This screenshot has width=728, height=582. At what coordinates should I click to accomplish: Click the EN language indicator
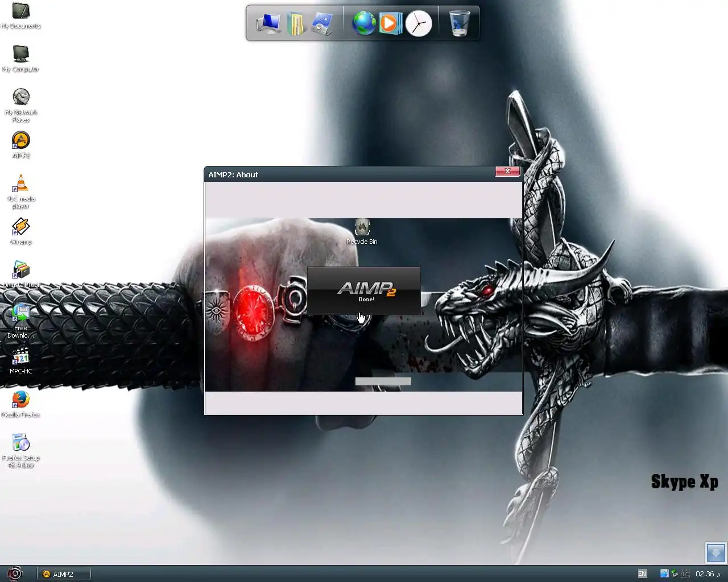(x=642, y=574)
